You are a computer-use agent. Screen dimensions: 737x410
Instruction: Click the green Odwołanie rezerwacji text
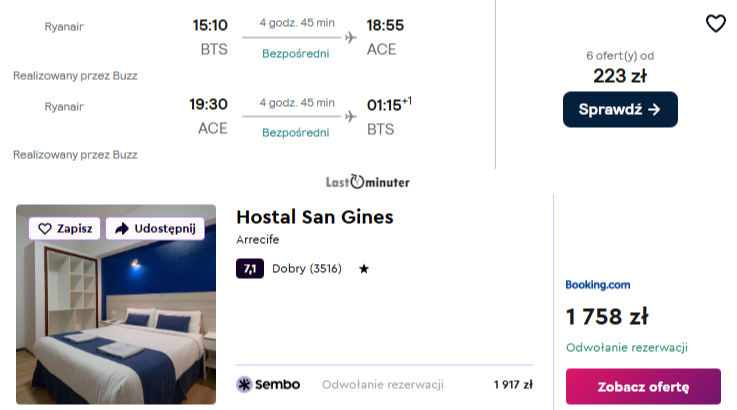pos(627,348)
